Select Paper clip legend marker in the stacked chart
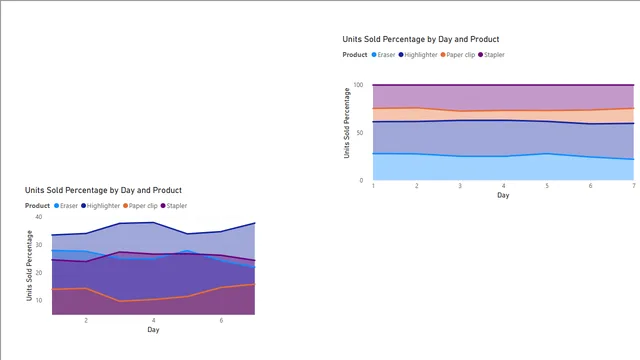The image size is (640, 360). tap(443, 55)
